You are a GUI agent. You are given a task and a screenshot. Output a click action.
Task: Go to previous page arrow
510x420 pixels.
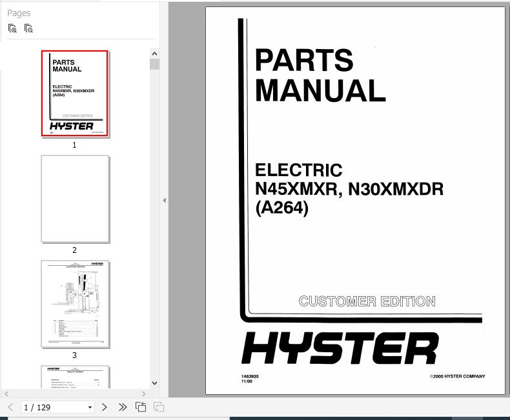(x=10, y=407)
